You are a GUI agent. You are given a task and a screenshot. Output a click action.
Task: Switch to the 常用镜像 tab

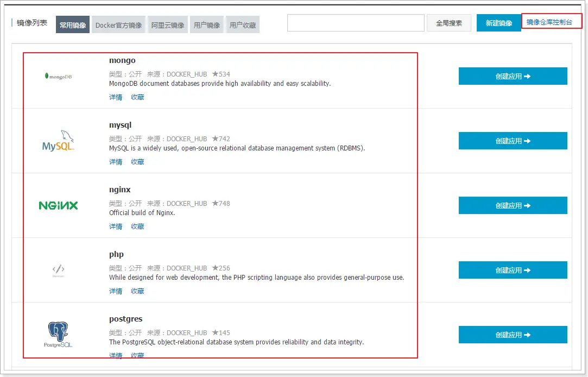tap(73, 25)
